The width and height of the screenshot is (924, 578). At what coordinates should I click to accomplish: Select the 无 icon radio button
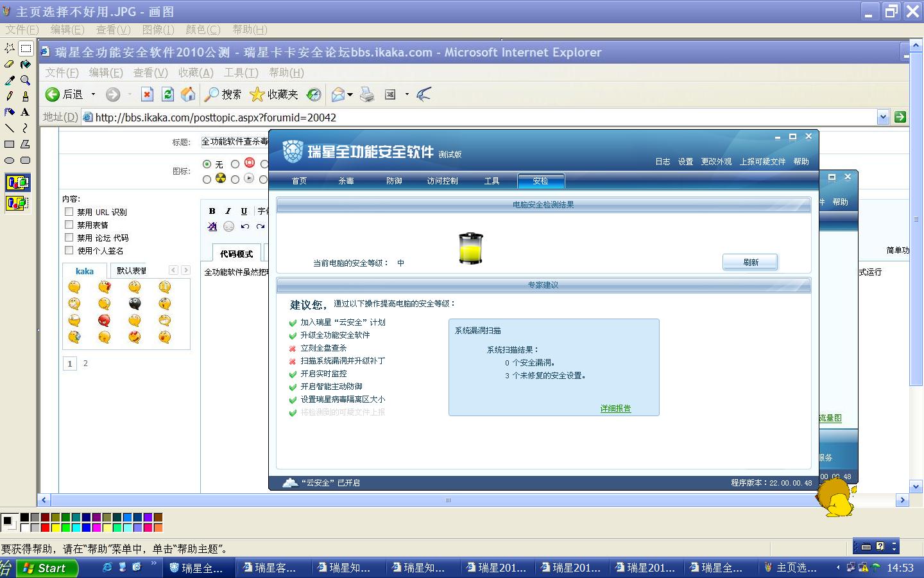207,164
